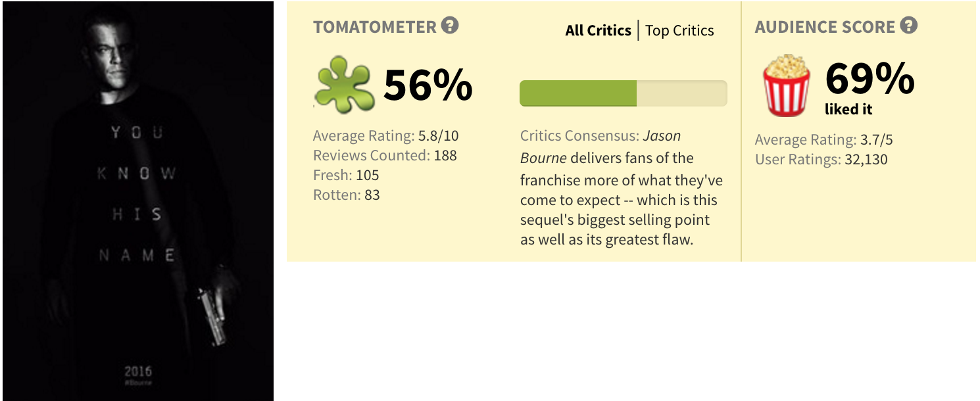Click the Critics Consensus paragraph

622,187
